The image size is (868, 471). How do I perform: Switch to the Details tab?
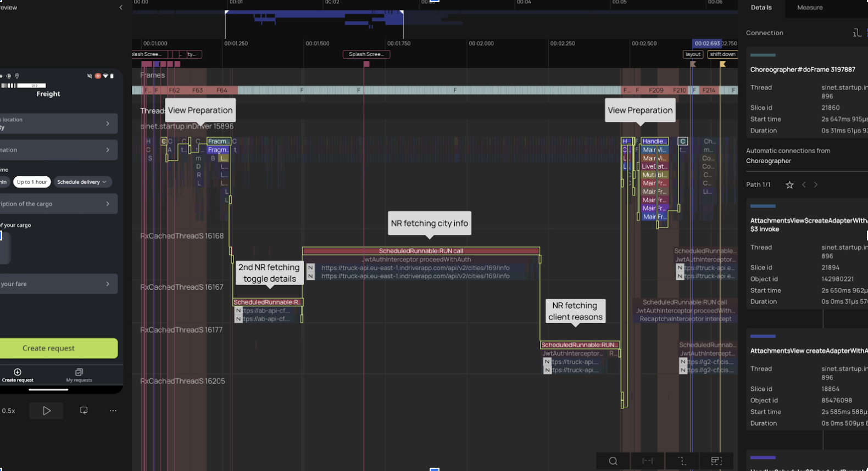click(x=761, y=8)
